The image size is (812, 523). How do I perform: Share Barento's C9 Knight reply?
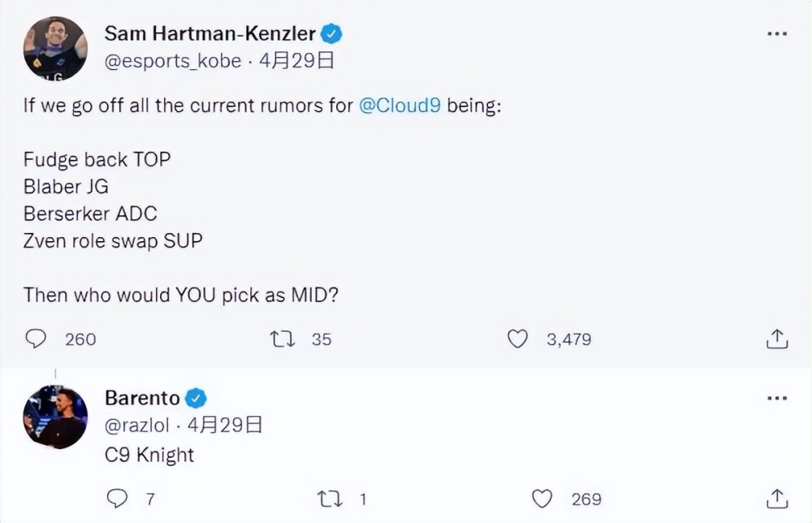point(777,498)
